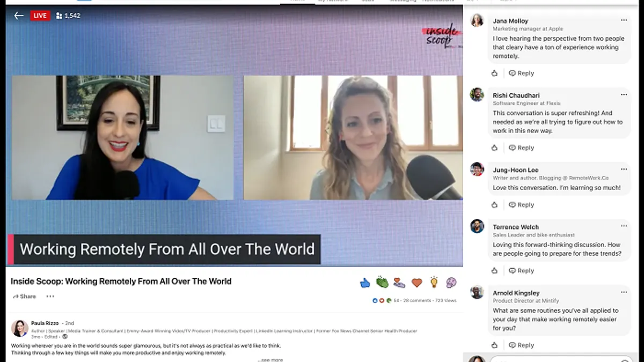This screenshot has width=644, height=362.
Task: Reply to Arnold Kingsley's comment
Action: pyautogui.click(x=522, y=345)
